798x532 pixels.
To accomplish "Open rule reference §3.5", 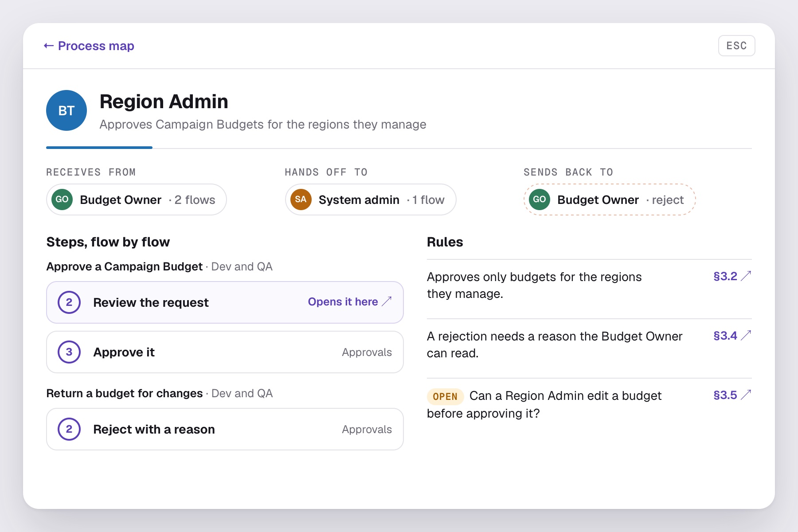I will [732, 395].
